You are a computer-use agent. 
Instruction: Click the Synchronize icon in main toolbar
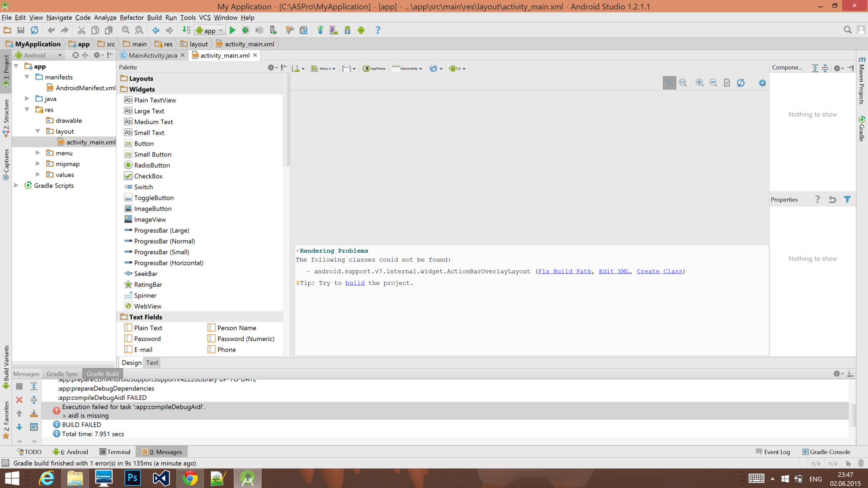point(34,30)
